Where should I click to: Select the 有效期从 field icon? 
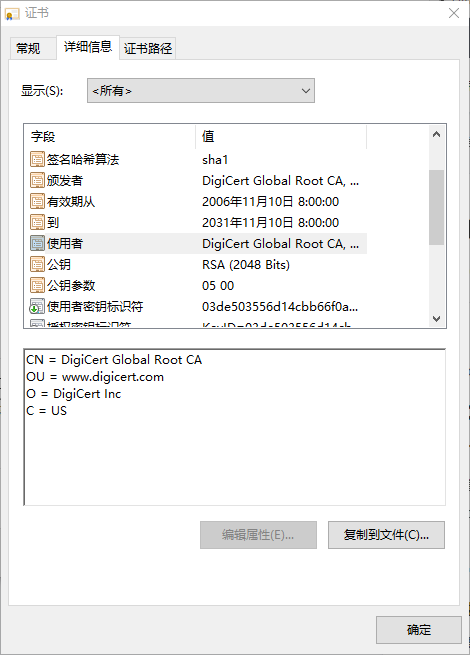tap(37, 201)
